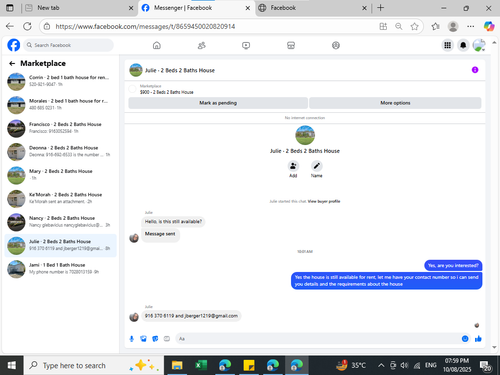Click View buyer profile link
This screenshot has width=500, height=375.
324,201
